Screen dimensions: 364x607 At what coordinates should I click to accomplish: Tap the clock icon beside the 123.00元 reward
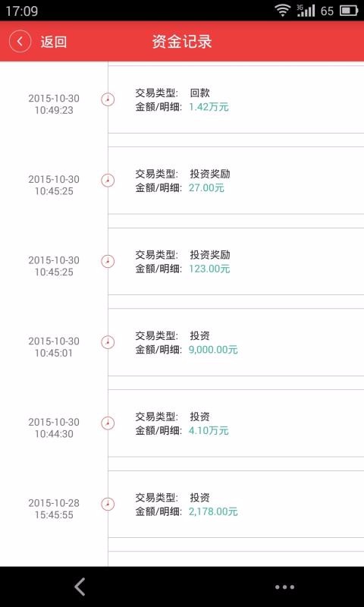108,262
